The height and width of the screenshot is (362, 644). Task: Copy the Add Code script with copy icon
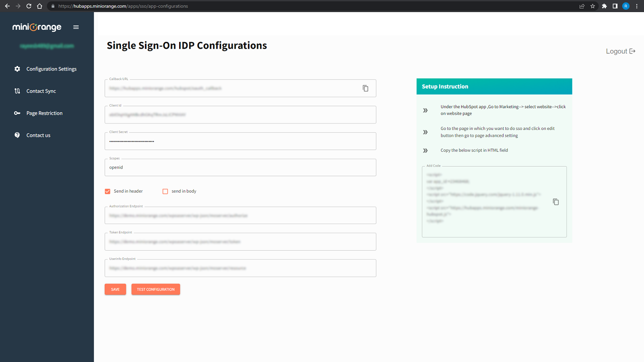pyautogui.click(x=556, y=202)
